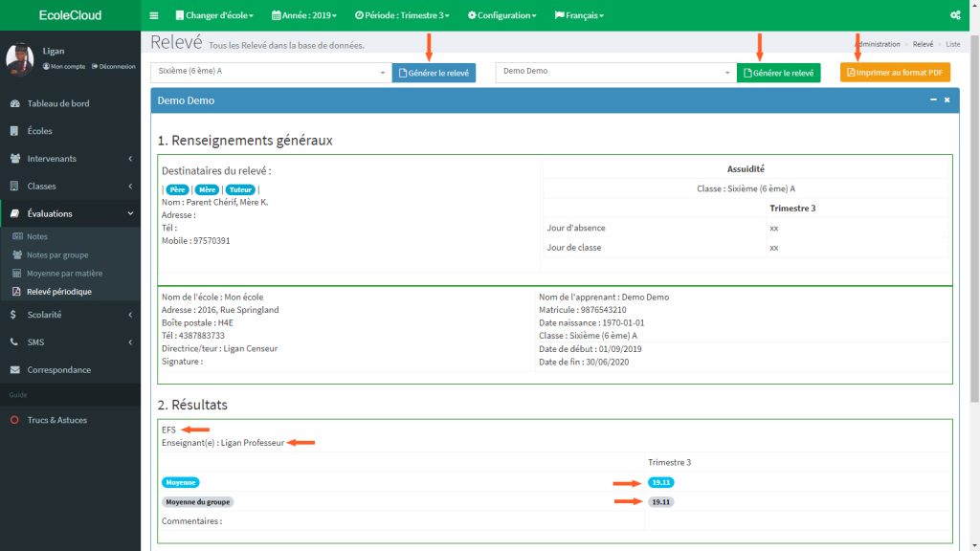This screenshot has width=980, height=551.
Task: Click Imprimer au format PDF
Action: (894, 72)
